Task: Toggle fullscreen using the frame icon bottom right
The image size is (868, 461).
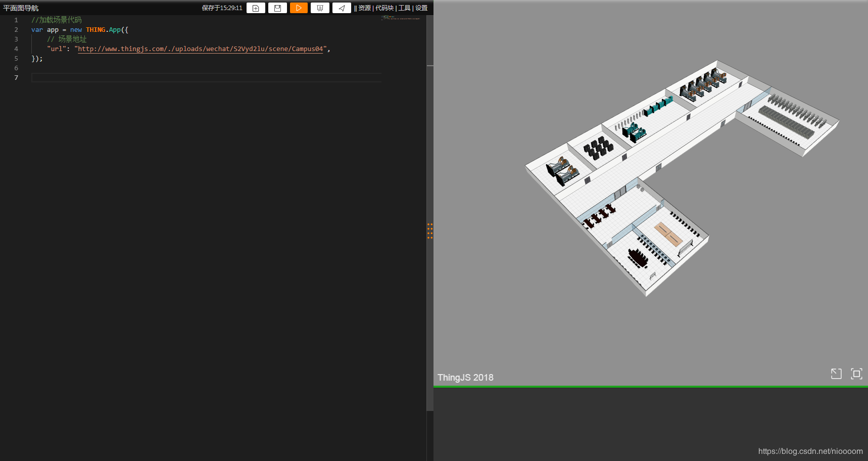Action: tap(857, 374)
